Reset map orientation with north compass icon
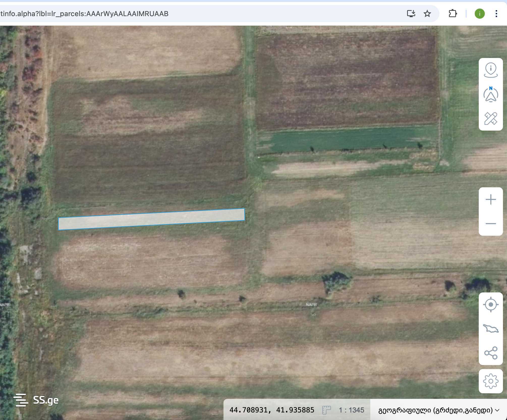Viewport: 507px width, 420px height. tap(491, 95)
